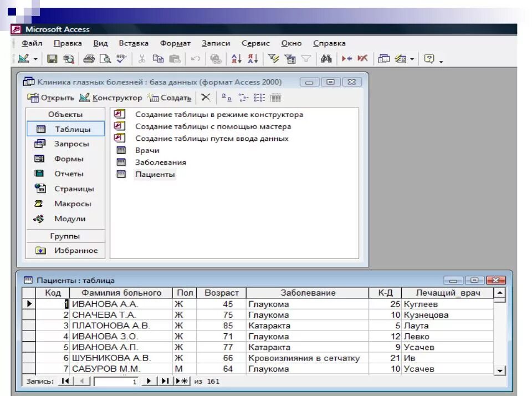Open the Вставка menu
This screenshot has width=532, height=396.
pyautogui.click(x=134, y=43)
